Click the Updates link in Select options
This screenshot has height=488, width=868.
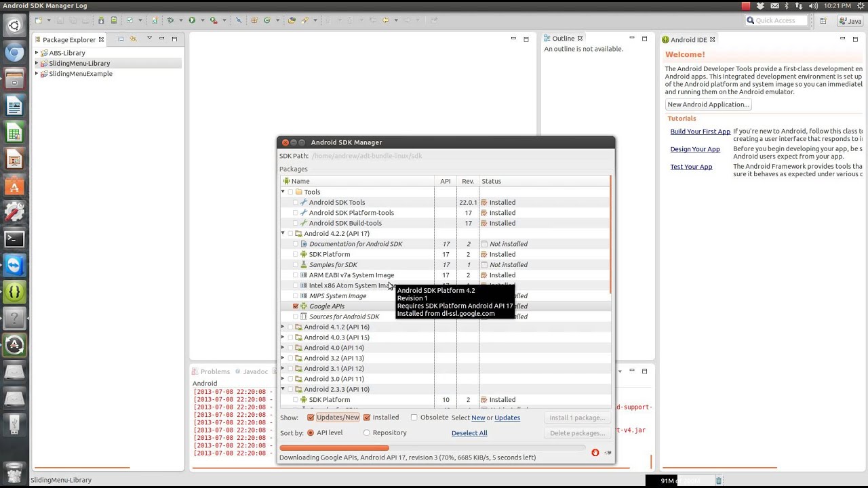click(507, 418)
